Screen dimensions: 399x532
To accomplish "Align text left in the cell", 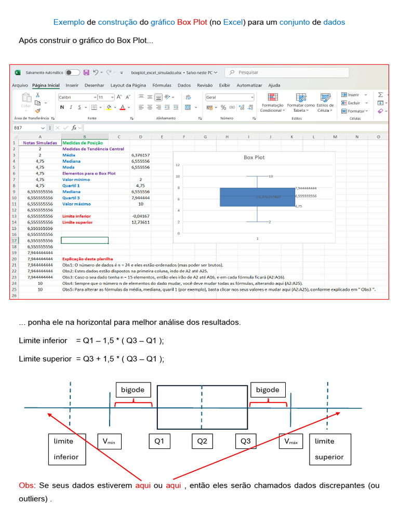I will click(141, 107).
